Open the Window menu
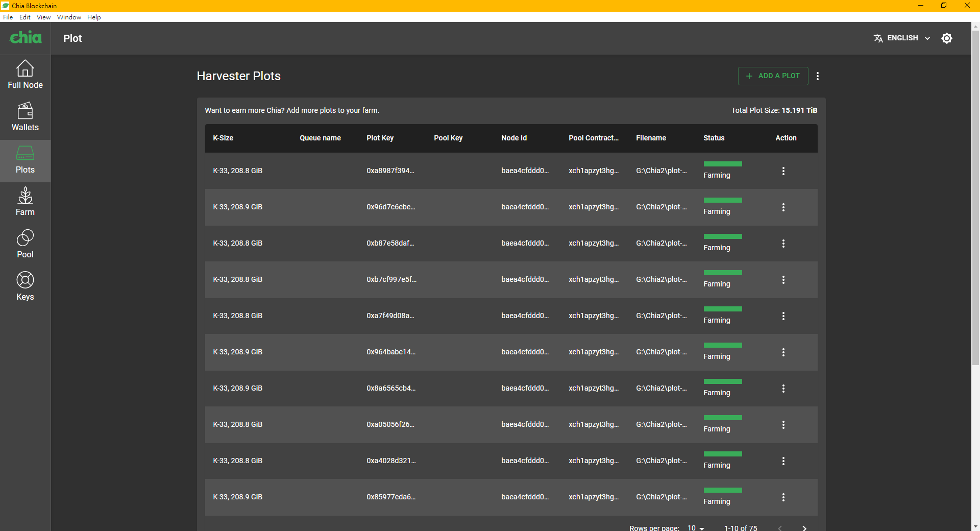 (69, 17)
